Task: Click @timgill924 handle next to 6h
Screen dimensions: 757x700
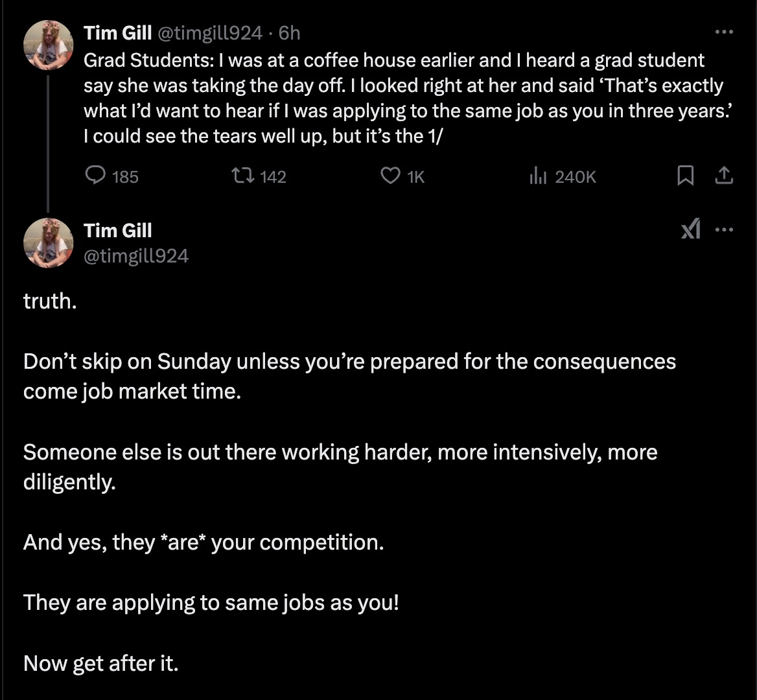Action: 210,32
